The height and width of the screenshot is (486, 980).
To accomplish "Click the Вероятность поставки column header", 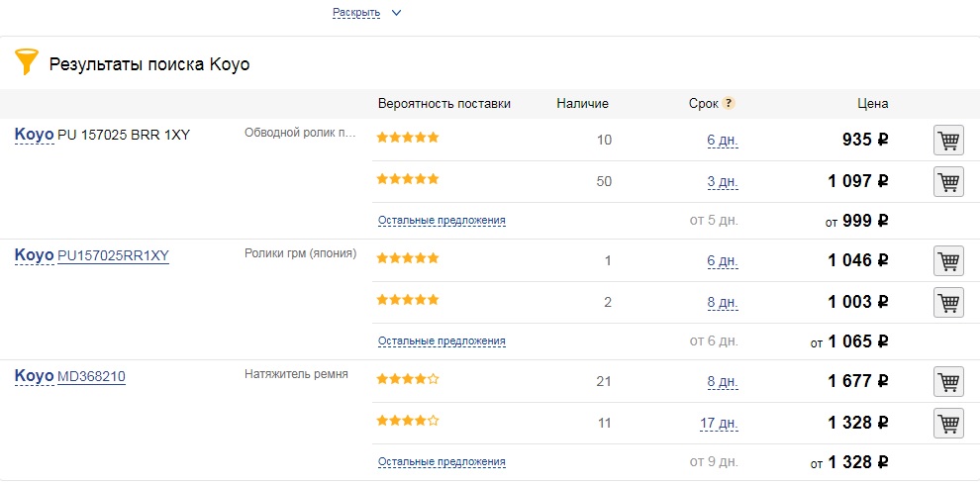I will tap(443, 103).
